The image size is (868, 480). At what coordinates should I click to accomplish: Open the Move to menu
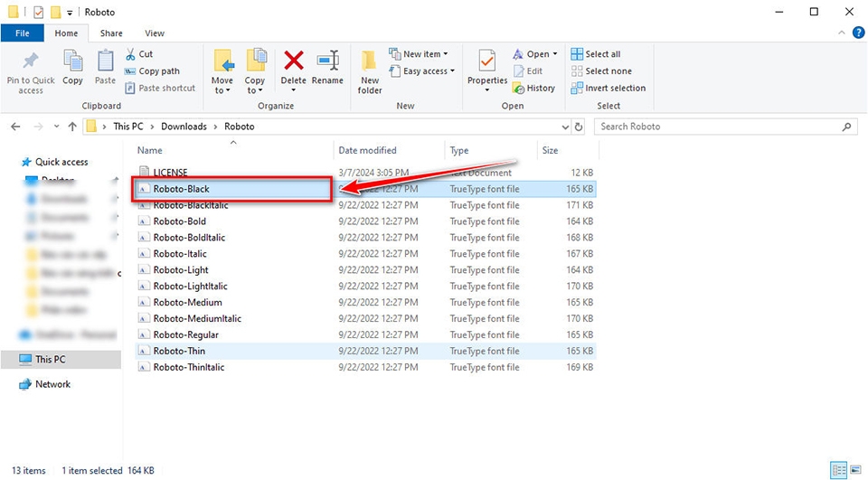tap(222, 72)
